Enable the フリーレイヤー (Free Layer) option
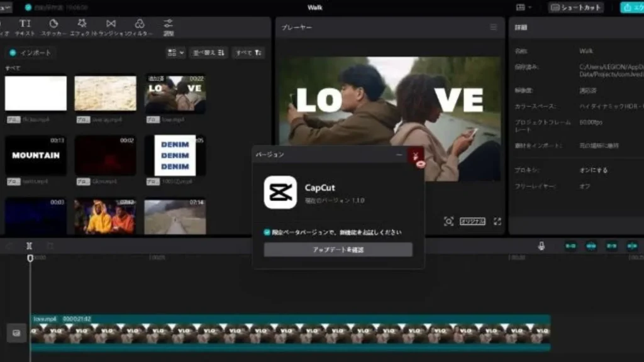644x362 pixels. [x=584, y=185]
